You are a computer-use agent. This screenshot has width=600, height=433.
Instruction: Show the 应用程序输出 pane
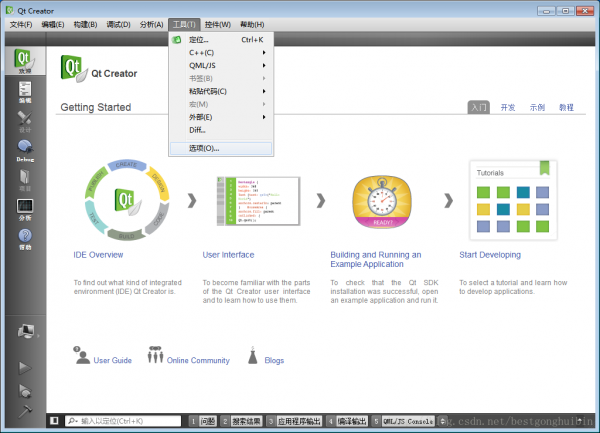[x=294, y=421]
